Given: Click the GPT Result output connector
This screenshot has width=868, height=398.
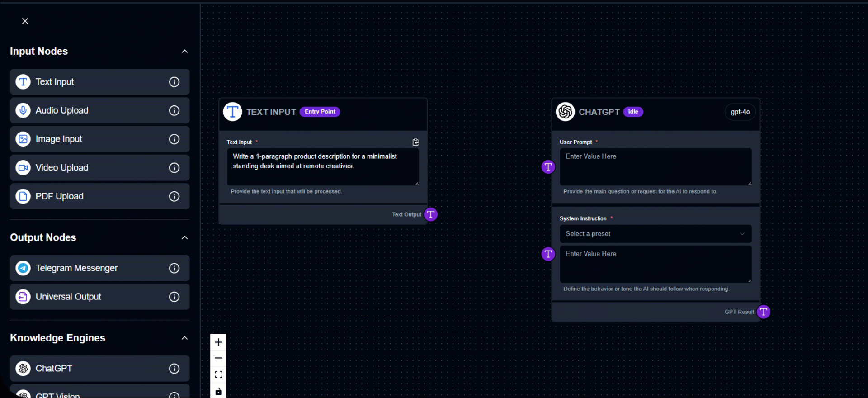Looking at the screenshot, I should click(763, 312).
